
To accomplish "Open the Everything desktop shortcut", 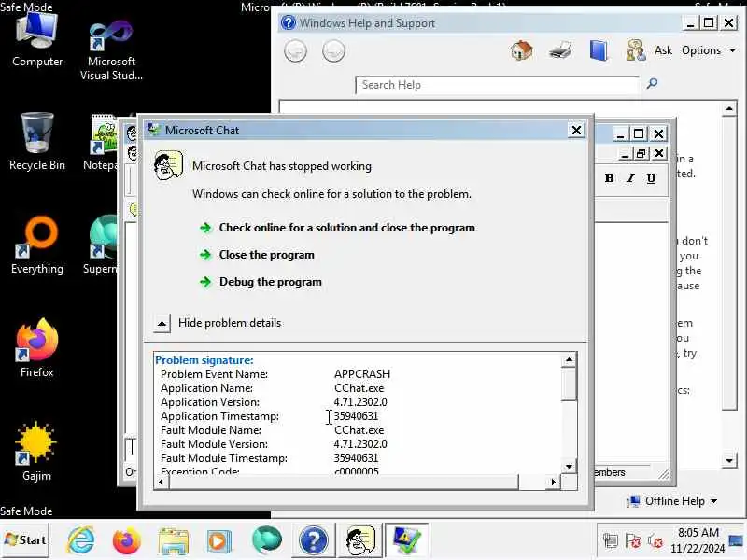I will 37,245.
